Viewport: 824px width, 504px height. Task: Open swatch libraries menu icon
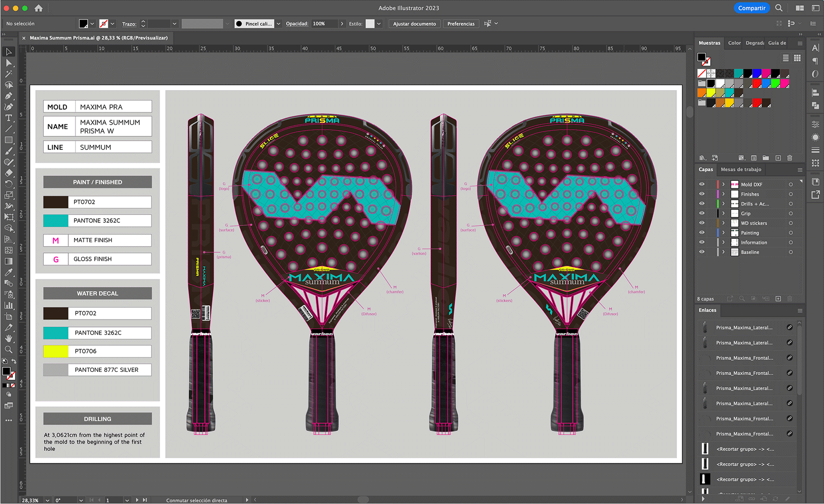[703, 158]
